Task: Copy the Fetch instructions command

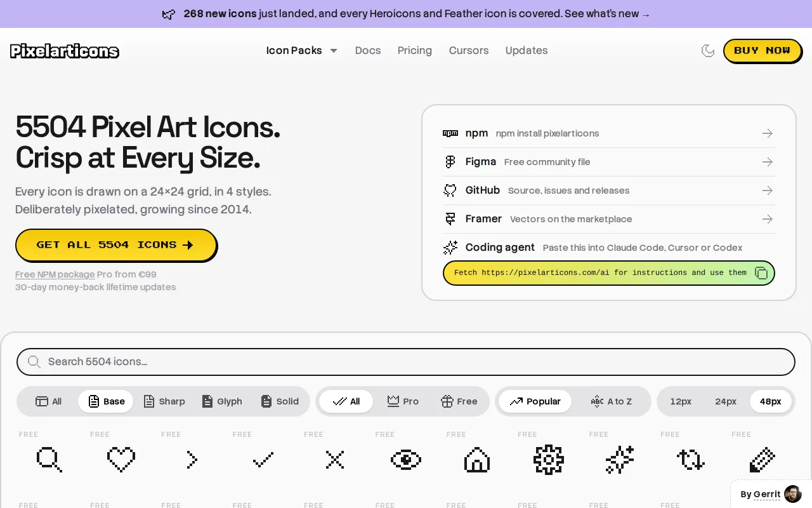Action: tap(761, 273)
